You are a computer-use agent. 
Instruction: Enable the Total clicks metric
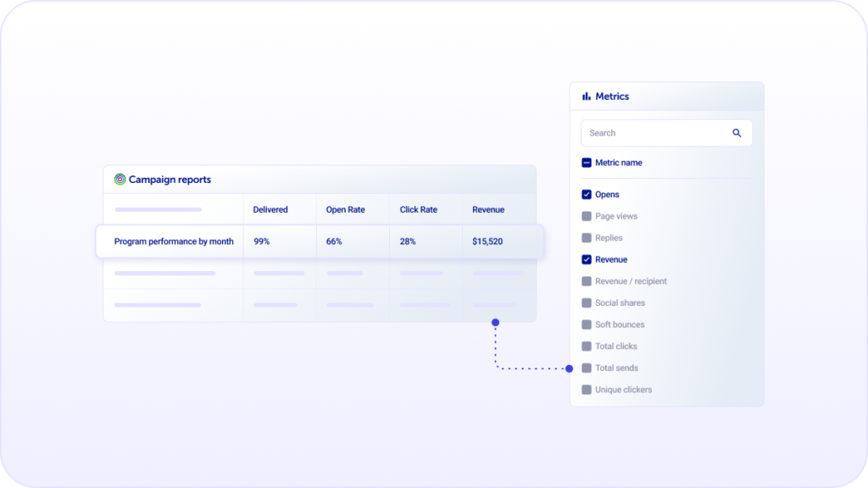pos(586,346)
